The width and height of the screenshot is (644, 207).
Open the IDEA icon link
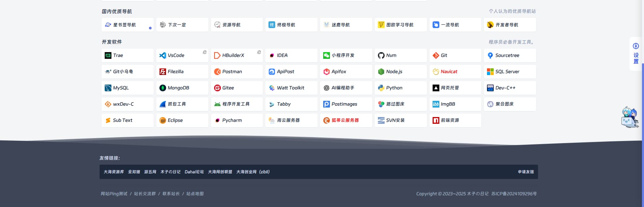(272, 55)
